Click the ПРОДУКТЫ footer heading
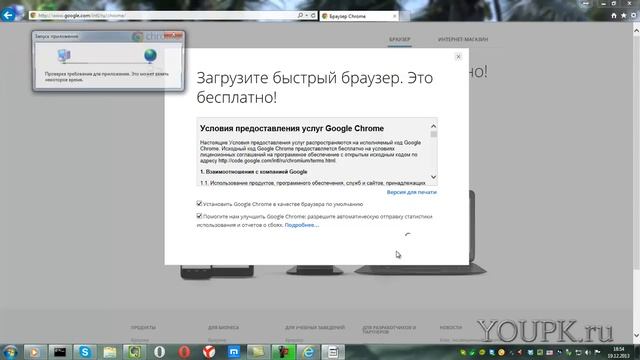 [x=143, y=328]
